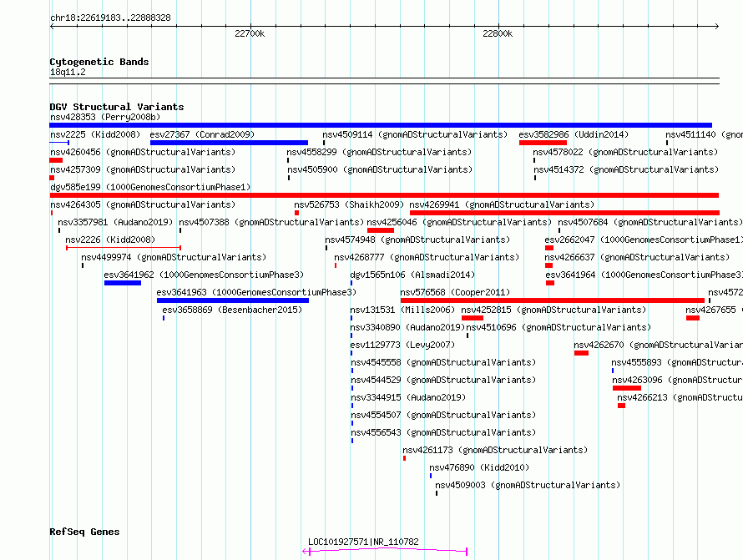Open nsv4262670 gnomAD variant label

[658, 345]
